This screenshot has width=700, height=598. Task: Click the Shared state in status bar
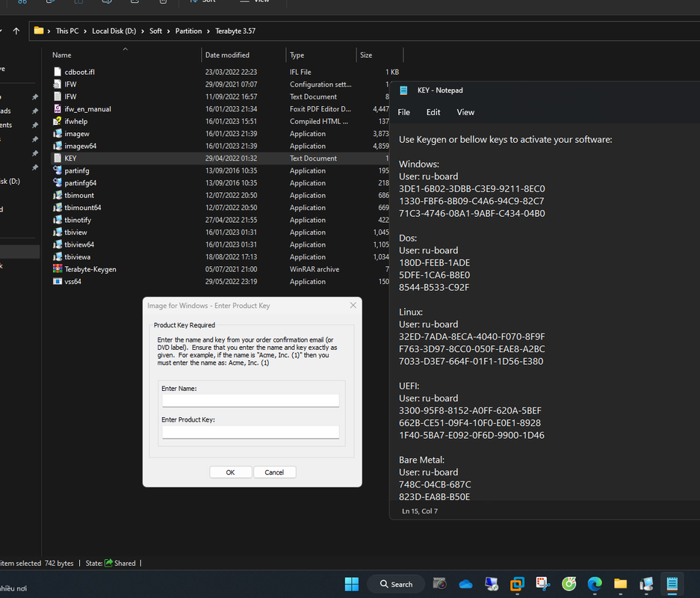click(x=120, y=563)
